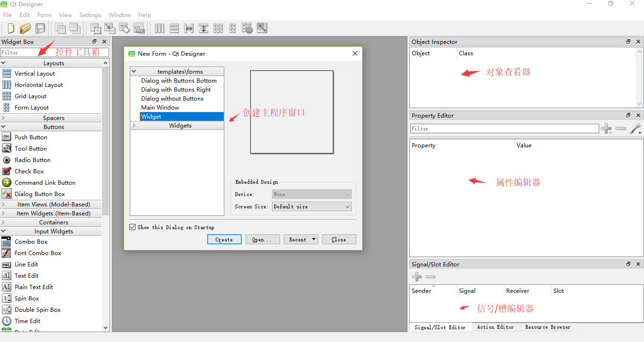644x342 pixels.
Task: Expand the Containers category
Action: [3, 222]
